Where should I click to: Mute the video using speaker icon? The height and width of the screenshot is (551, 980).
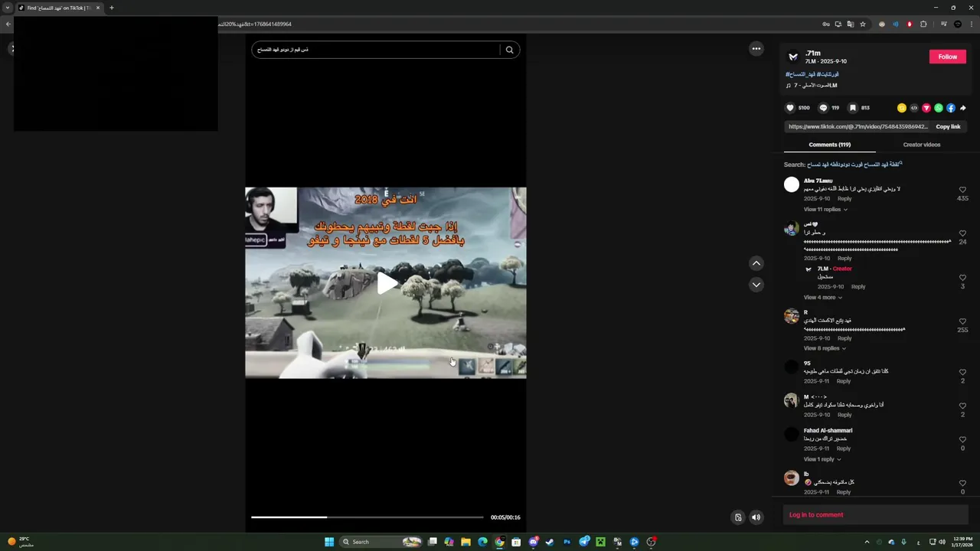[x=756, y=517]
